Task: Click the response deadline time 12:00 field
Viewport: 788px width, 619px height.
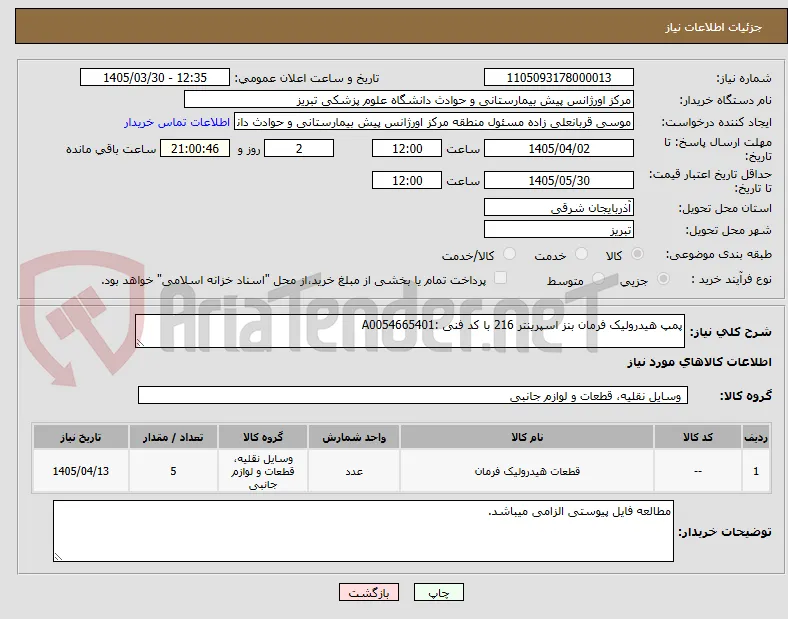Action: point(407,148)
